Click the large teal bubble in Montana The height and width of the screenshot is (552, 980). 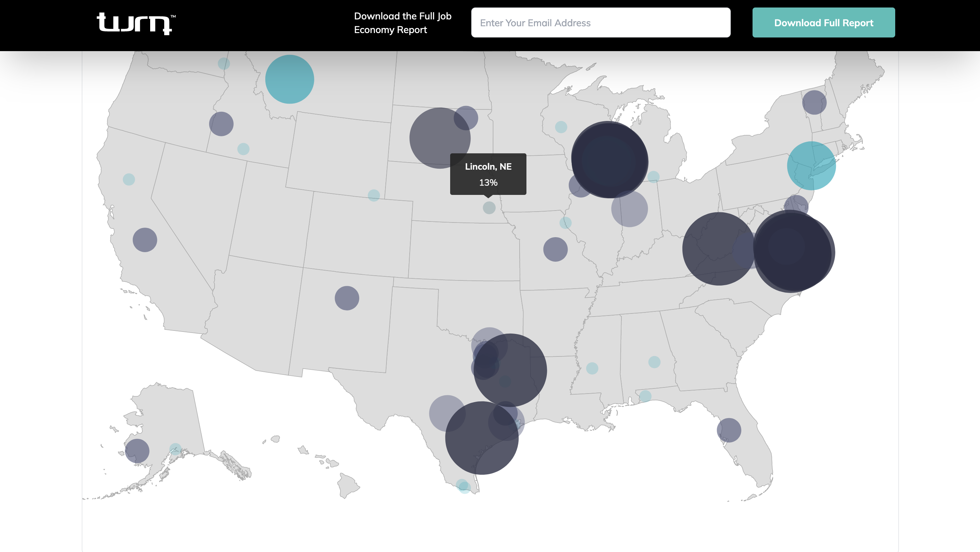click(289, 79)
